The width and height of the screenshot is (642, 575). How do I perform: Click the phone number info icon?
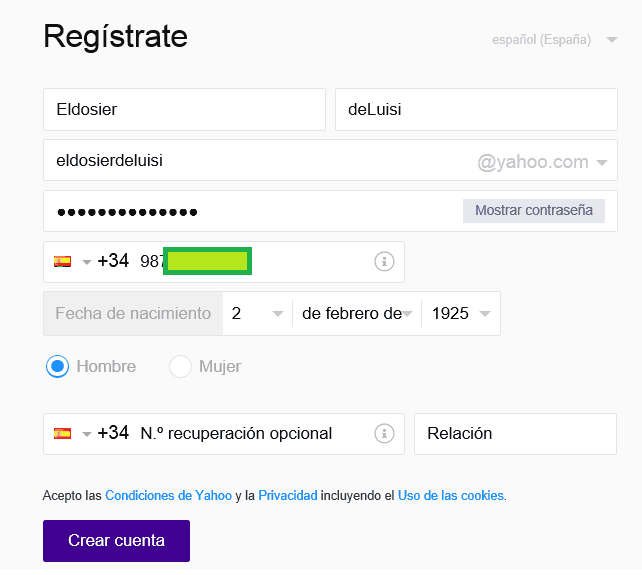[383, 261]
